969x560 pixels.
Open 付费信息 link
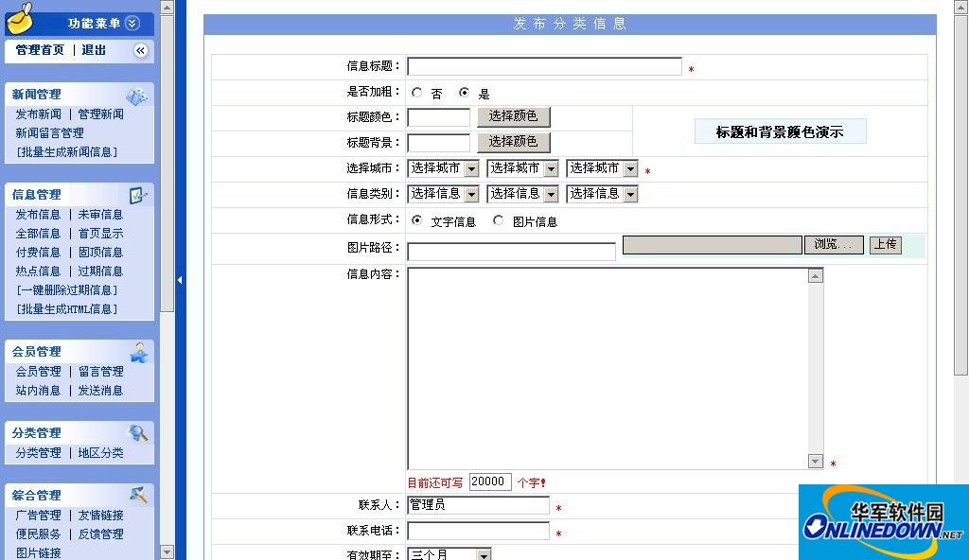pyautogui.click(x=38, y=253)
